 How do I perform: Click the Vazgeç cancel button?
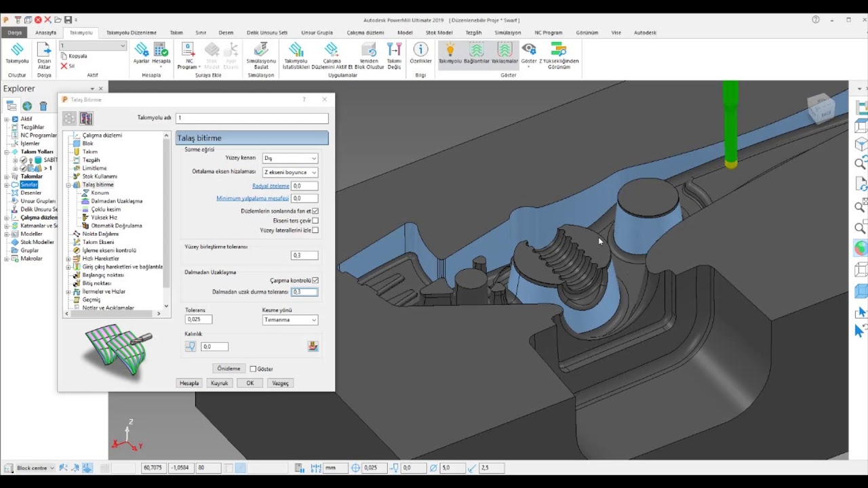pos(281,383)
